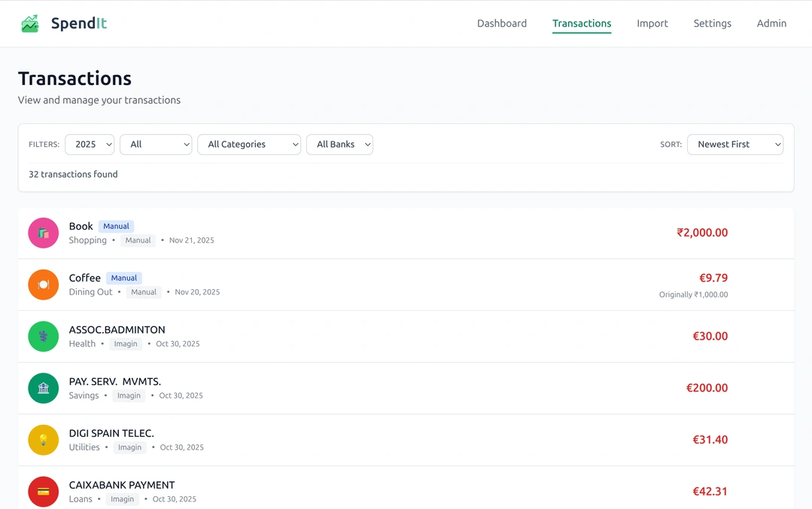This screenshot has height=509, width=812.
Task: Click the Imagin tag under DIGI SPAIN TELEC.
Action: pos(129,447)
